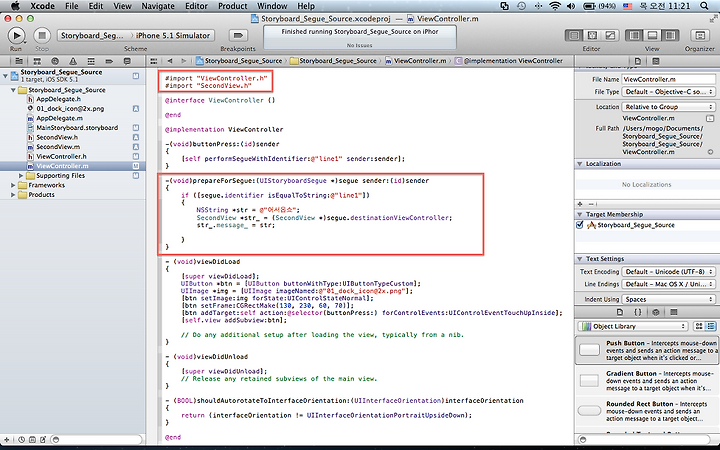Show the Object library cube icon
The image size is (720, 450).
656,312
